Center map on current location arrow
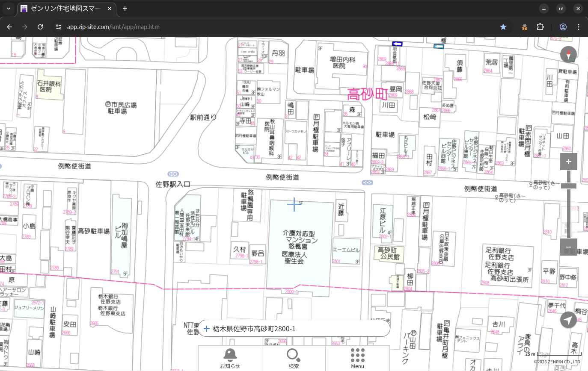The image size is (588, 371). [x=568, y=320]
